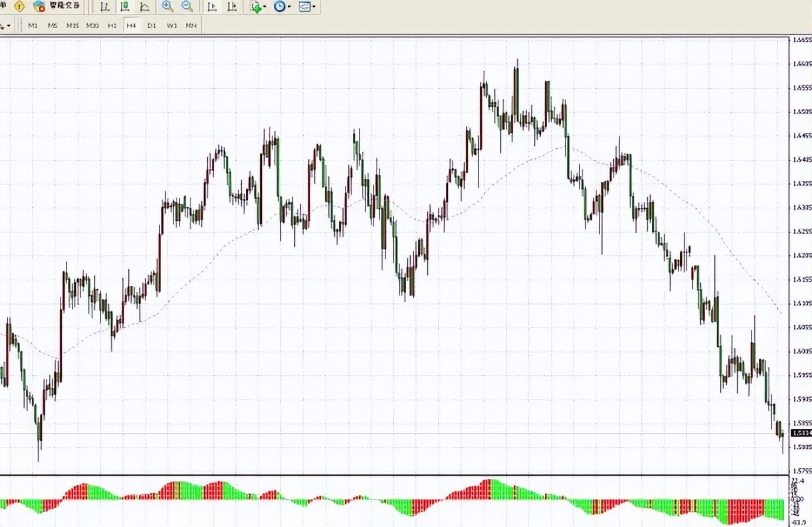Switch to M15 timeframe
This screenshot has height=527, width=812.
click(x=72, y=25)
